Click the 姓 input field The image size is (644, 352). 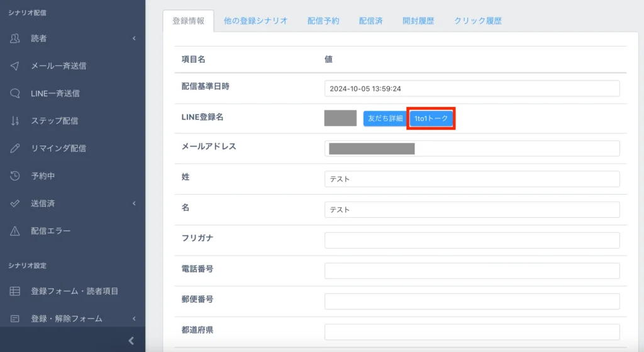tap(472, 179)
